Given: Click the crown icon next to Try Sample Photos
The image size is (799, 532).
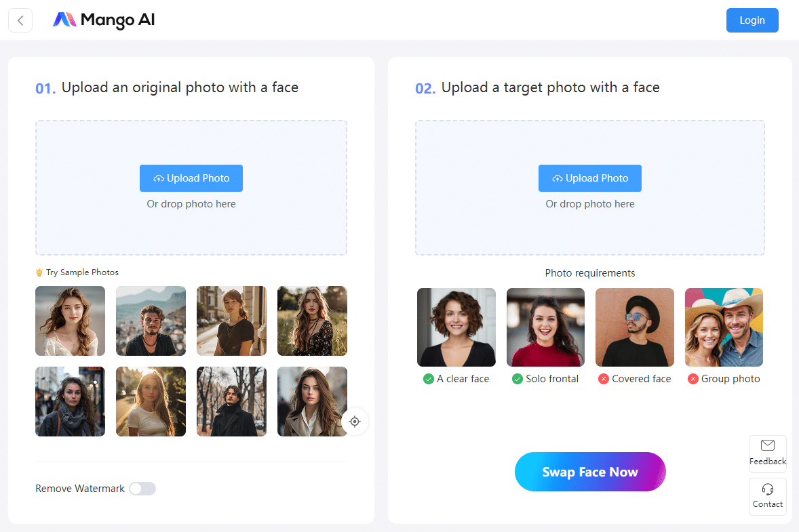Looking at the screenshot, I should coord(39,272).
